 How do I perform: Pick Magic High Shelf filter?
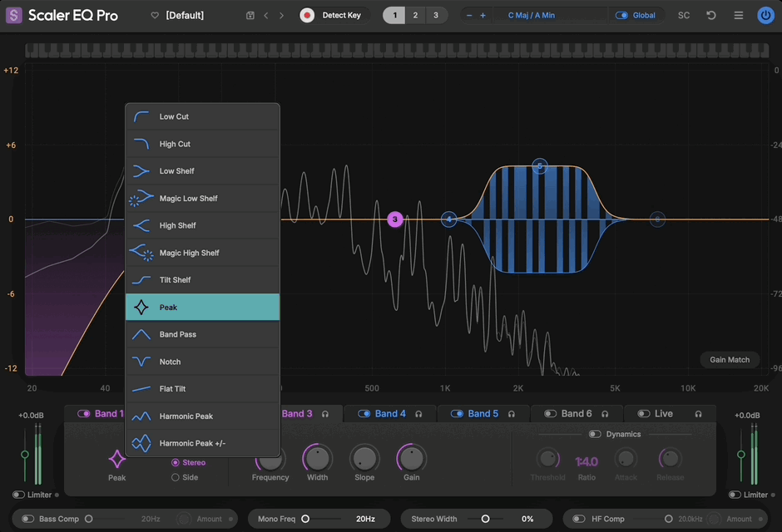[x=202, y=253]
